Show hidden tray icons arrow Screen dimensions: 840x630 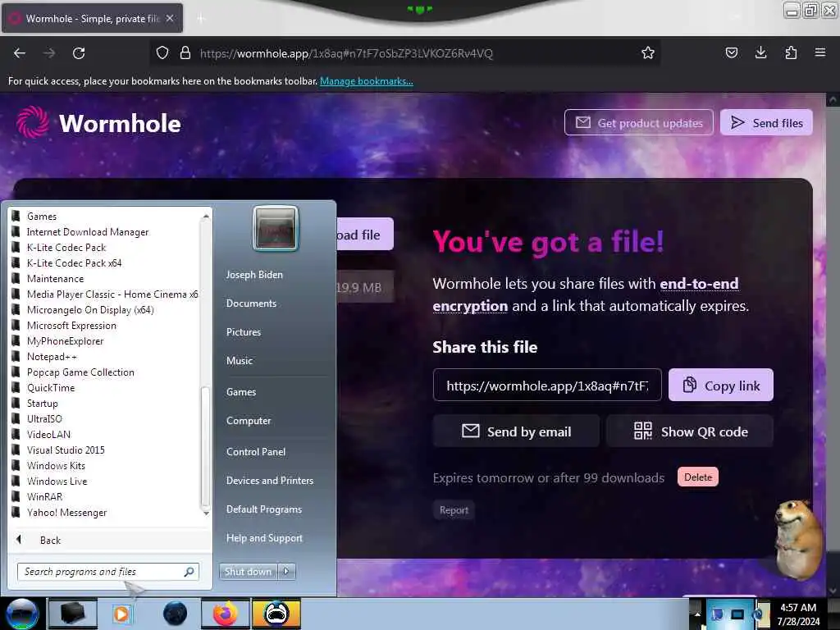pos(697,614)
